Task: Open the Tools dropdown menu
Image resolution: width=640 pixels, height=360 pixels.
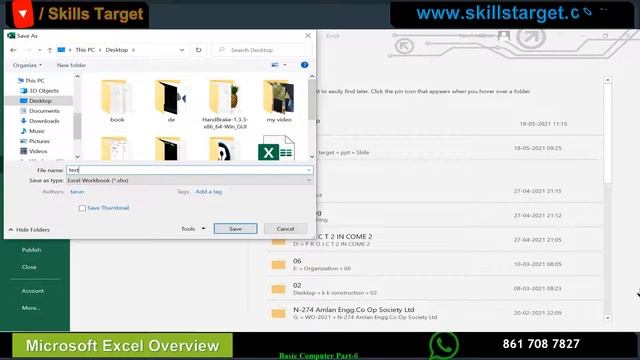Action: (193, 229)
